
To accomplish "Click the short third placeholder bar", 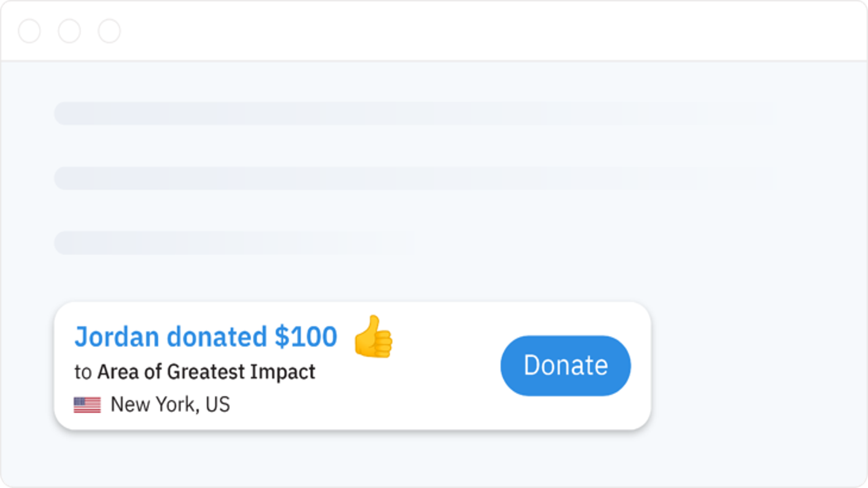I will tap(230, 243).
